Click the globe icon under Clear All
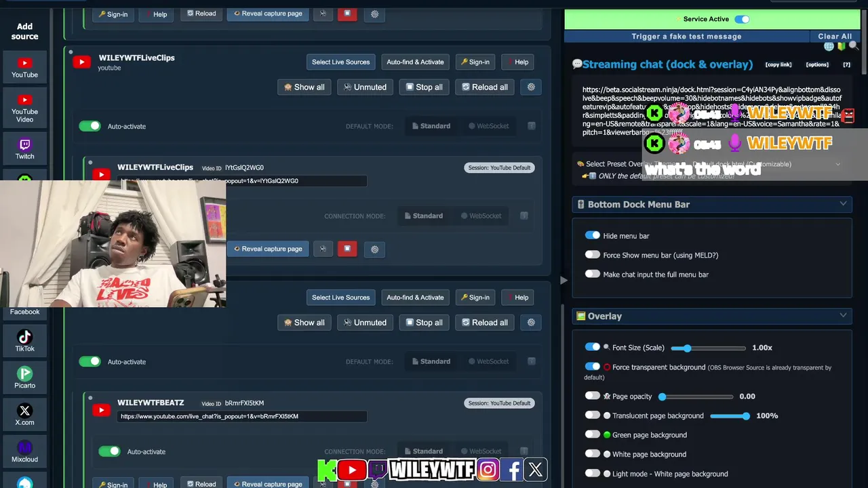The height and width of the screenshot is (488, 868). pos(829,46)
